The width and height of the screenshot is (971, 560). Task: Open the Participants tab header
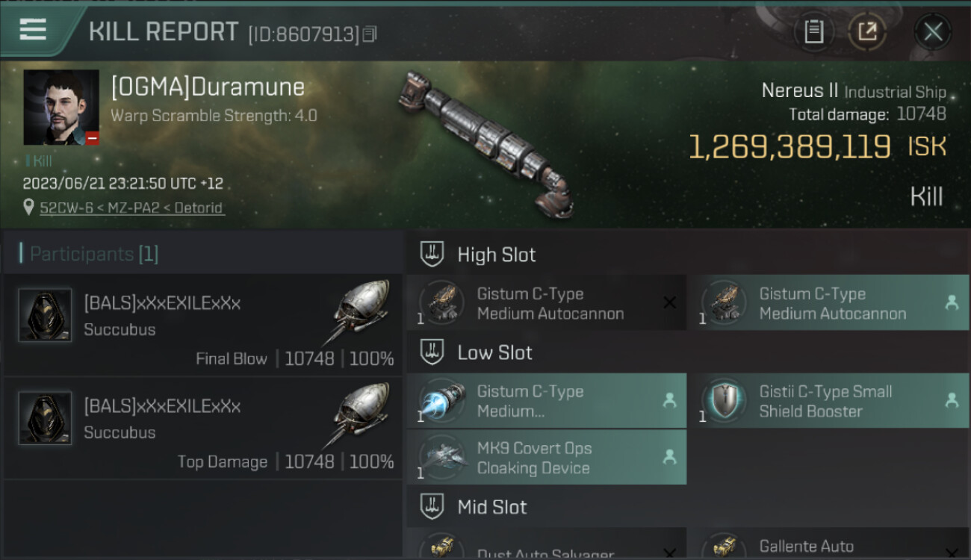point(94,254)
